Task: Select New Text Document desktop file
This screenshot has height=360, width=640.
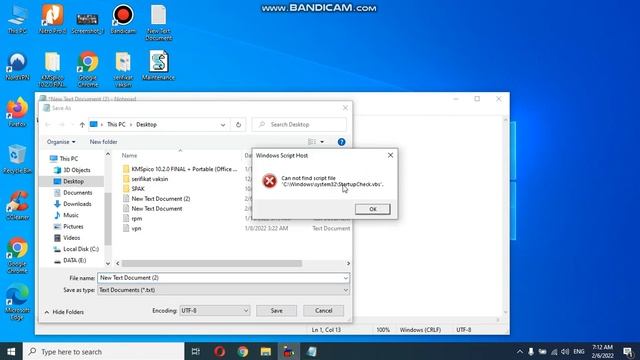Action: (158, 22)
